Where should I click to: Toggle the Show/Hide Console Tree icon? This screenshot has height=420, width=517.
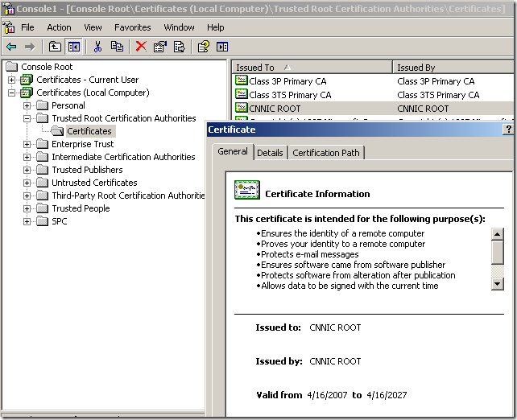point(73,47)
